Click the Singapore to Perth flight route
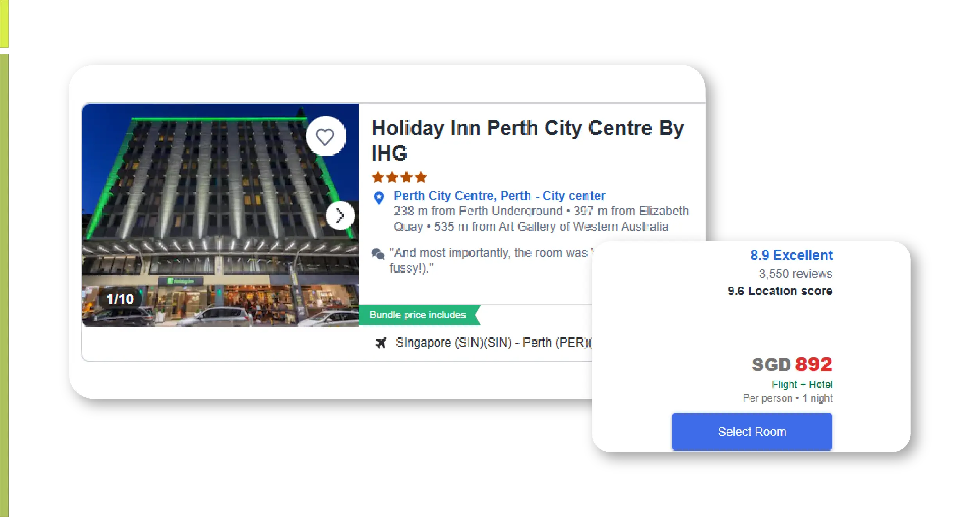The width and height of the screenshot is (980, 517). point(493,343)
